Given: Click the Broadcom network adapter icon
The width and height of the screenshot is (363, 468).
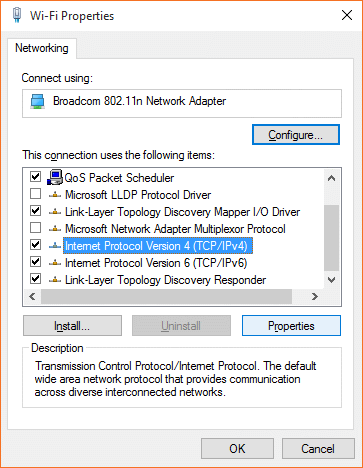Looking at the screenshot, I should pos(38,101).
